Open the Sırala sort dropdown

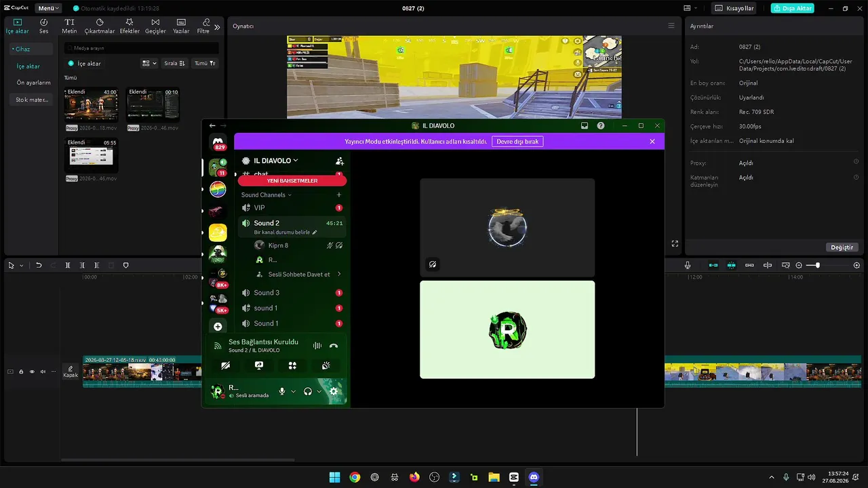(x=175, y=63)
